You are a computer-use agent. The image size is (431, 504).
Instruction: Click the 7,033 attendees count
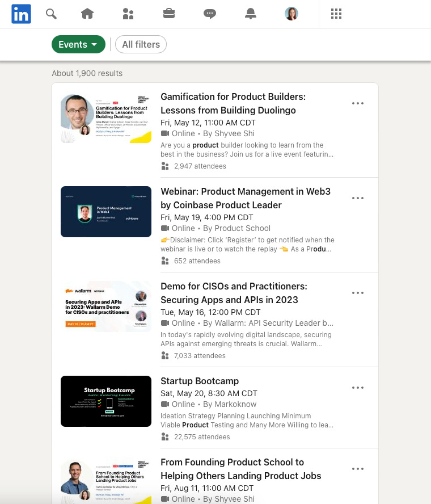point(200,356)
